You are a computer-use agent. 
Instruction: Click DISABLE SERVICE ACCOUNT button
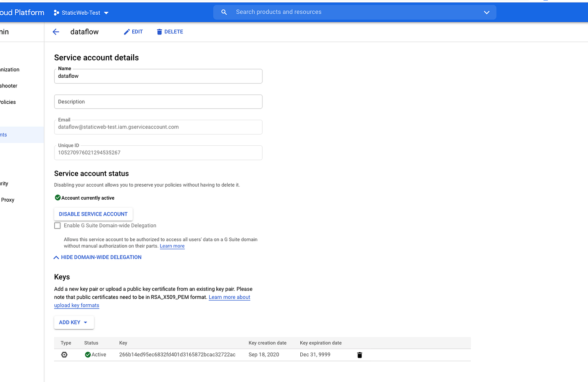coord(93,214)
